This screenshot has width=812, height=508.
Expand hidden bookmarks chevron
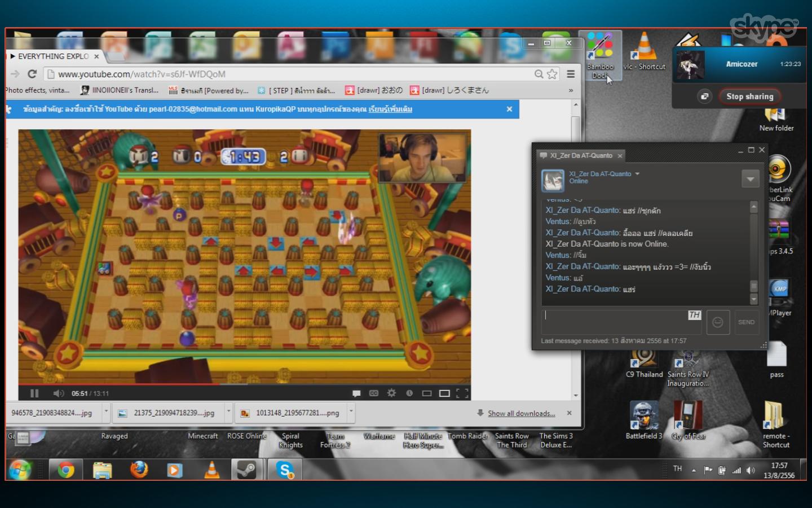click(571, 90)
